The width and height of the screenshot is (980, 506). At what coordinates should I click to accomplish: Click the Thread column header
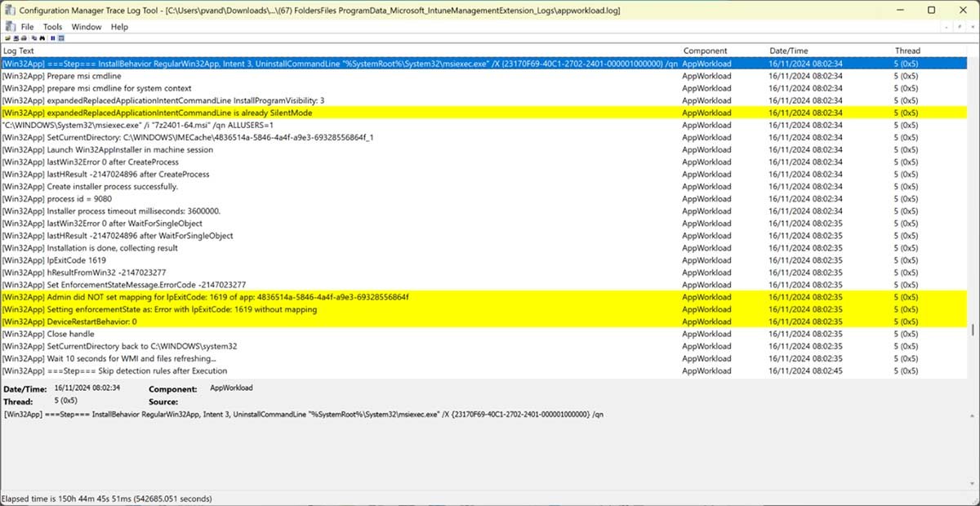[x=906, y=51]
